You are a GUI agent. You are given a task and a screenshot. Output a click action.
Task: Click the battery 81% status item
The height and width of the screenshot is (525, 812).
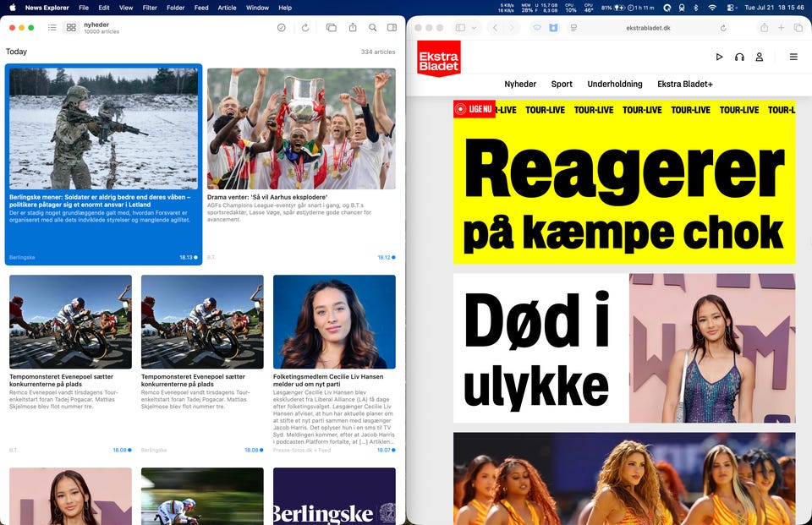[627, 8]
